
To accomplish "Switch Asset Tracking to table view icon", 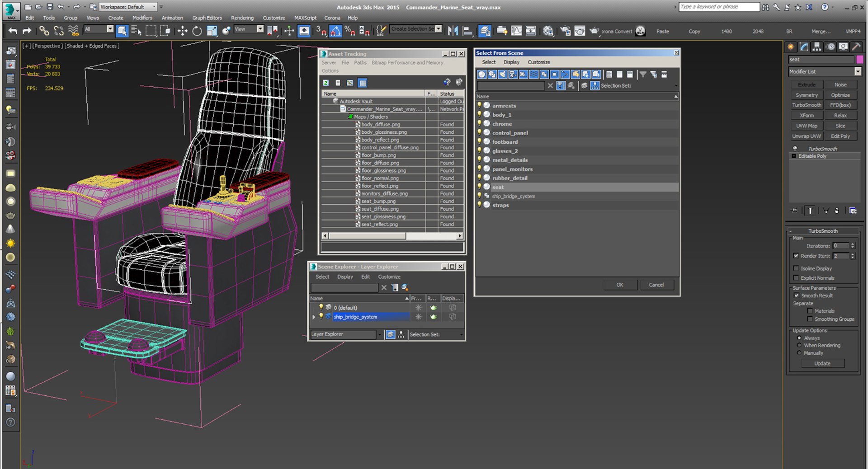I will tap(362, 83).
